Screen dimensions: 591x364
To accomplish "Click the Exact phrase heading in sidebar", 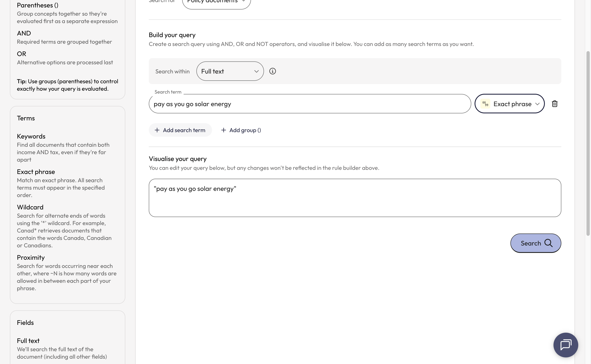I will [x=36, y=172].
